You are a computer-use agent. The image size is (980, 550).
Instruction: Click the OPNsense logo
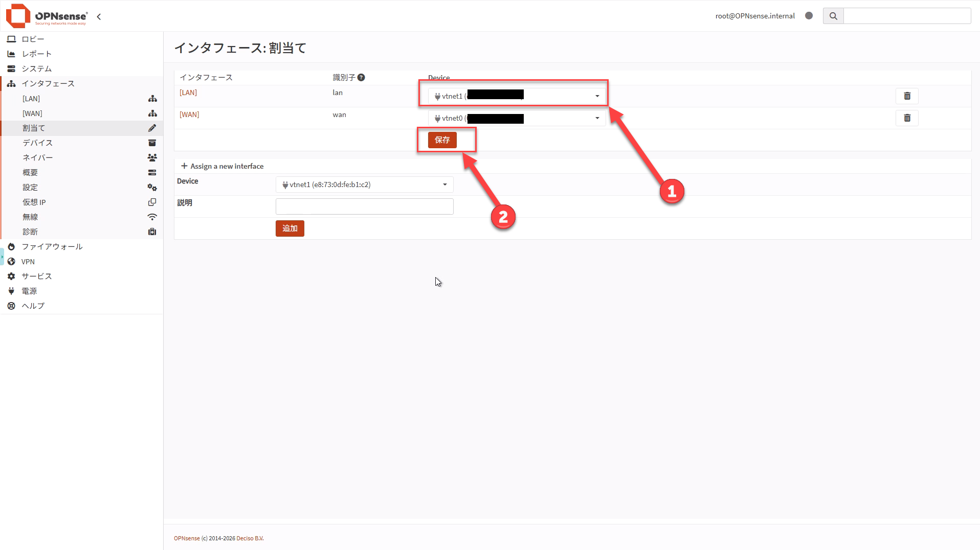click(x=47, y=16)
